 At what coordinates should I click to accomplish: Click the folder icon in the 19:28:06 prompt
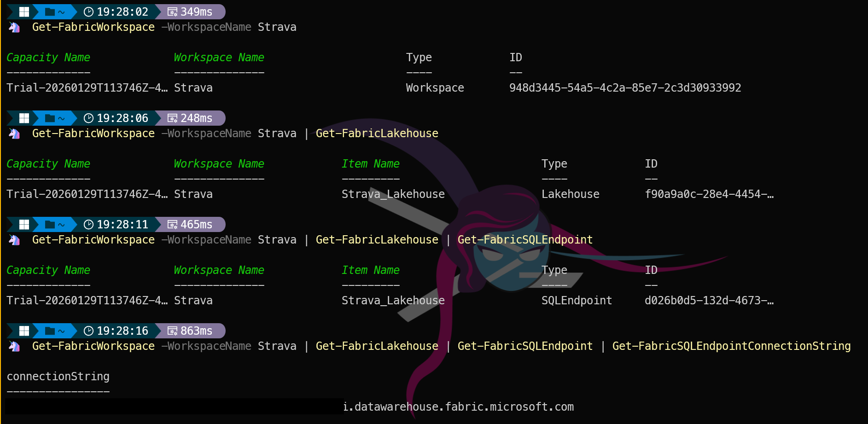(x=50, y=118)
